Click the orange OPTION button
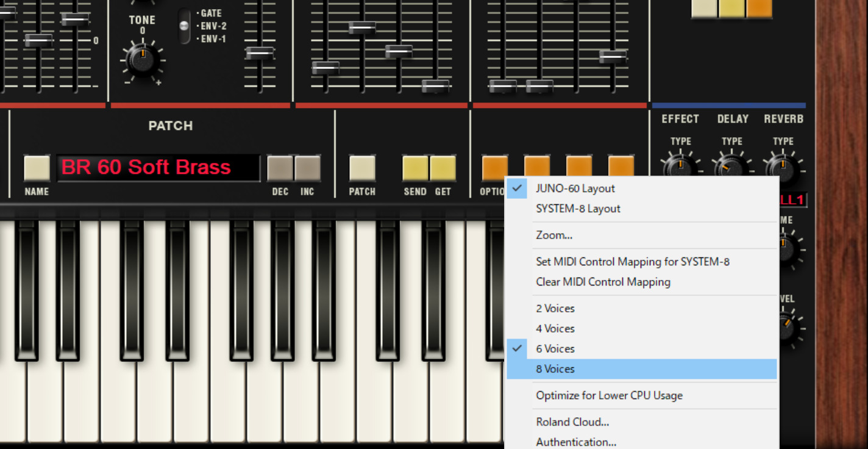 [x=495, y=167]
